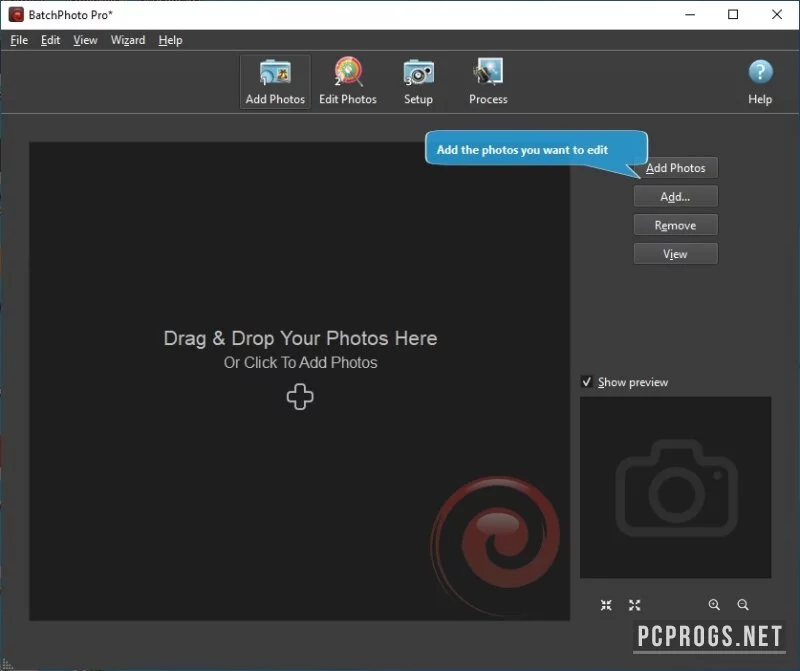Click the Drag & Drop Your Photos Here text
This screenshot has width=800, height=671.
pos(300,338)
